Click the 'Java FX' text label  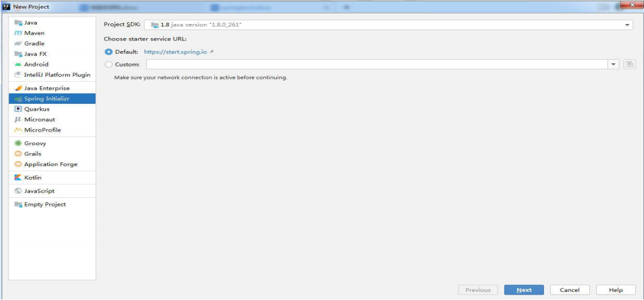pos(36,54)
